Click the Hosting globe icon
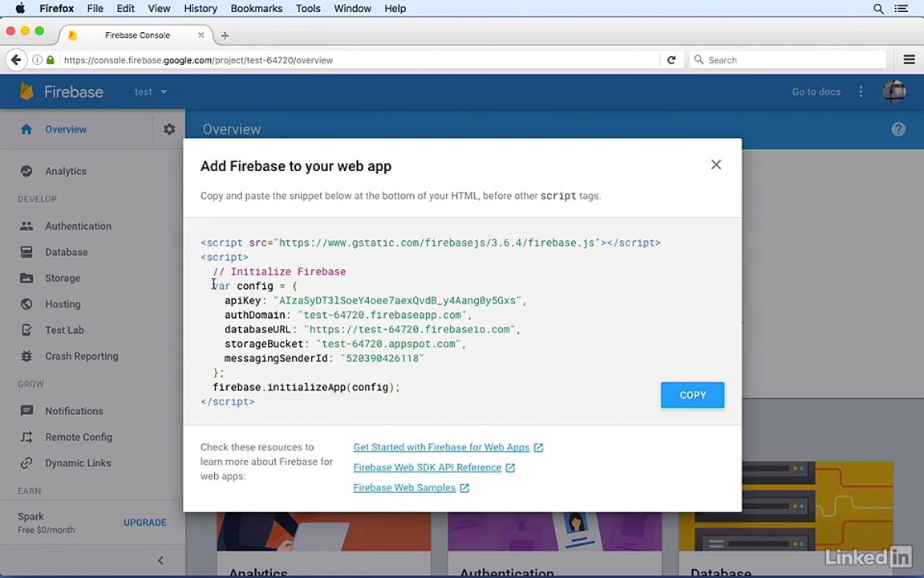Viewport: 924px width, 578px height. click(x=26, y=303)
